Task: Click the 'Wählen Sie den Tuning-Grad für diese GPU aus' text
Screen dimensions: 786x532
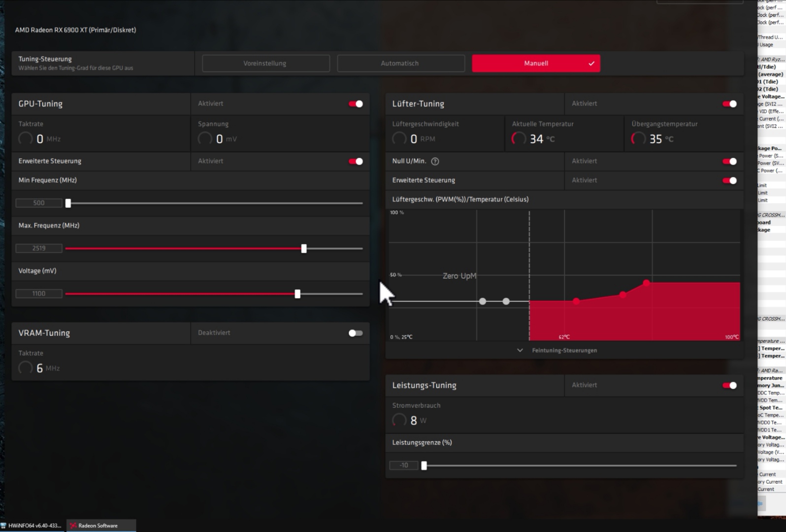Action: point(76,68)
